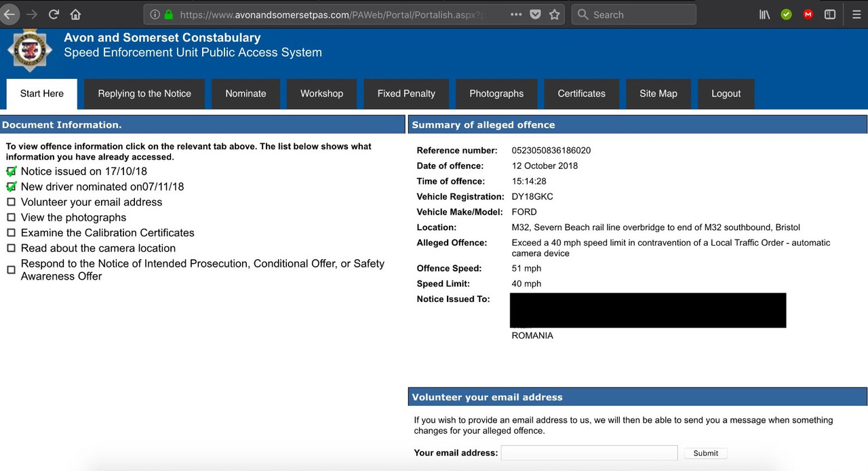This screenshot has width=868, height=471.
Task: Open the Firefox hamburger menu
Action: 856,14
